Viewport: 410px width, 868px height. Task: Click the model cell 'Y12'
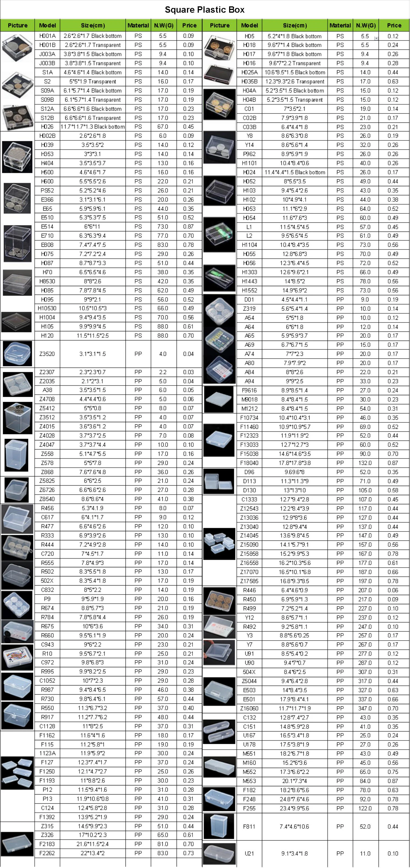coord(249,618)
